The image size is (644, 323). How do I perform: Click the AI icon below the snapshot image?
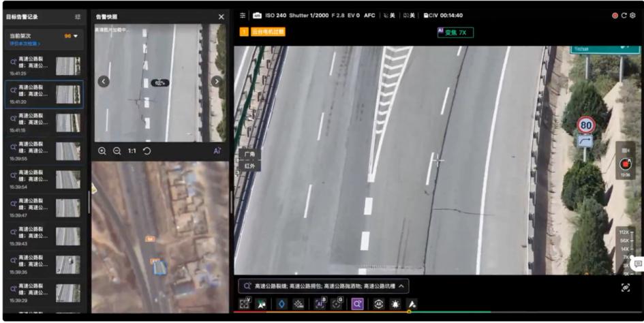coord(217,151)
